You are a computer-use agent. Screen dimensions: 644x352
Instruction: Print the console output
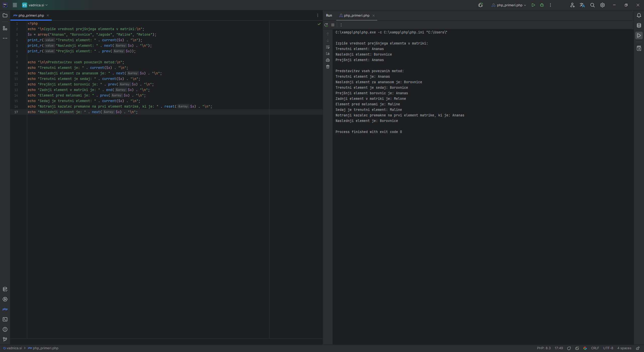[x=328, y=60]
